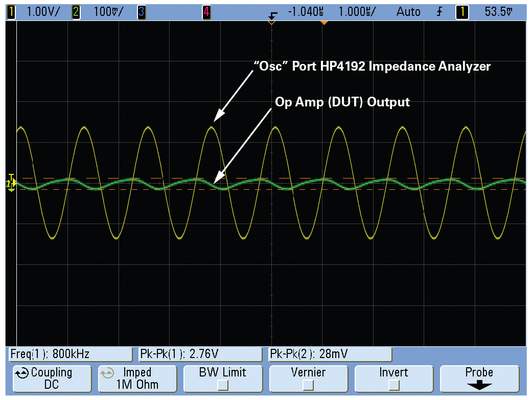The width and height of the screenshot is (532, 400).
Task: Click the Auto trigger mode label
Action: click(408, 12)
